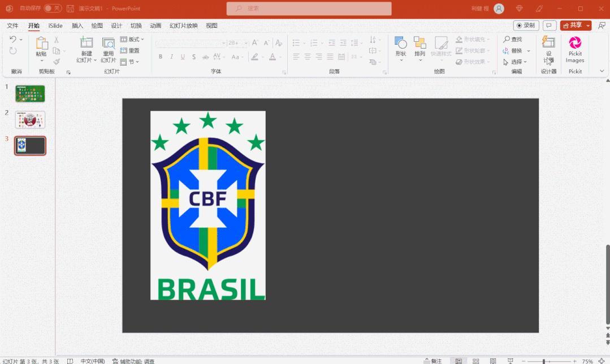Click the Find magnifier icon

click(x=507, y=39)
